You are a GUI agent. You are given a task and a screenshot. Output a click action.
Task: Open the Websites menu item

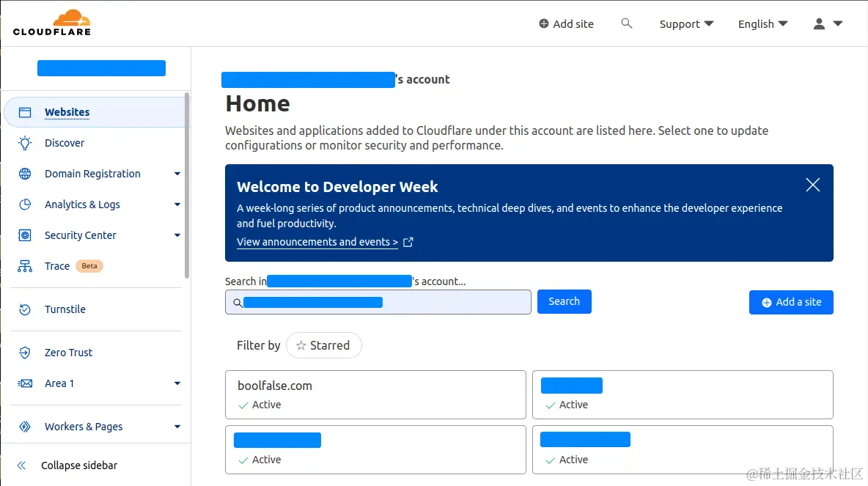pyautogui.click(x=95, y=112)
